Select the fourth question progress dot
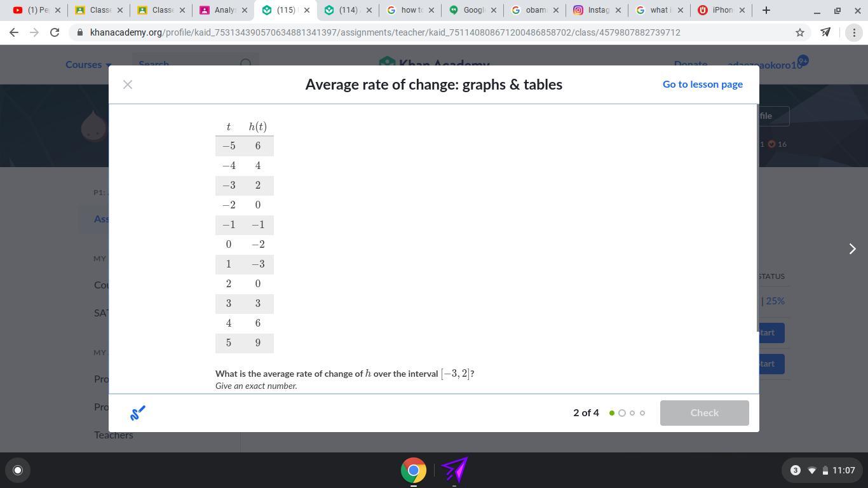Screen dimensions: 868x488 click(x=642, y=413)
